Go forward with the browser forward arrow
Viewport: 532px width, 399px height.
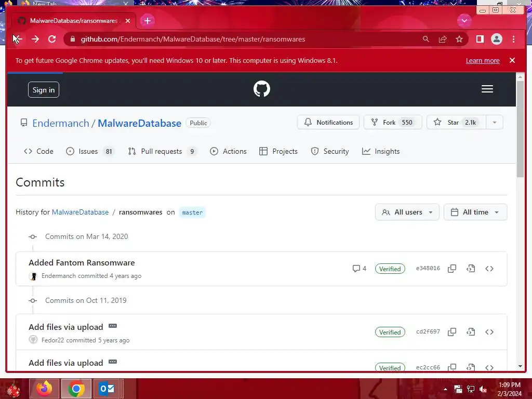click(x=35, y=39)
